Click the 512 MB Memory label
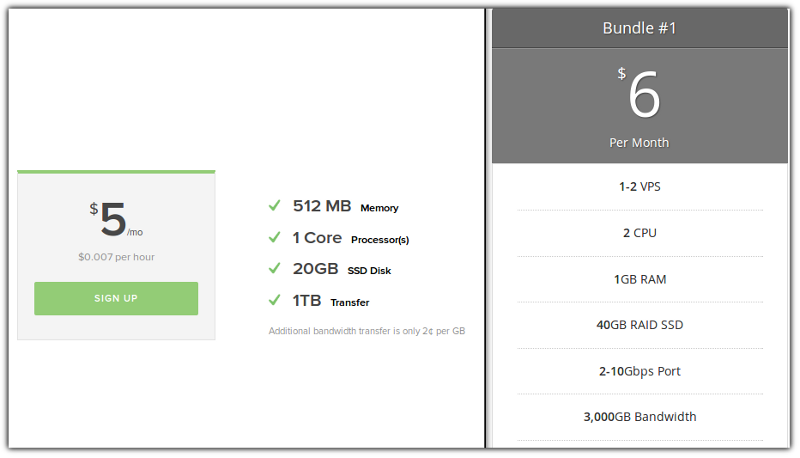Viewport: 800px width, 458px height. click(x=345, y=207)
